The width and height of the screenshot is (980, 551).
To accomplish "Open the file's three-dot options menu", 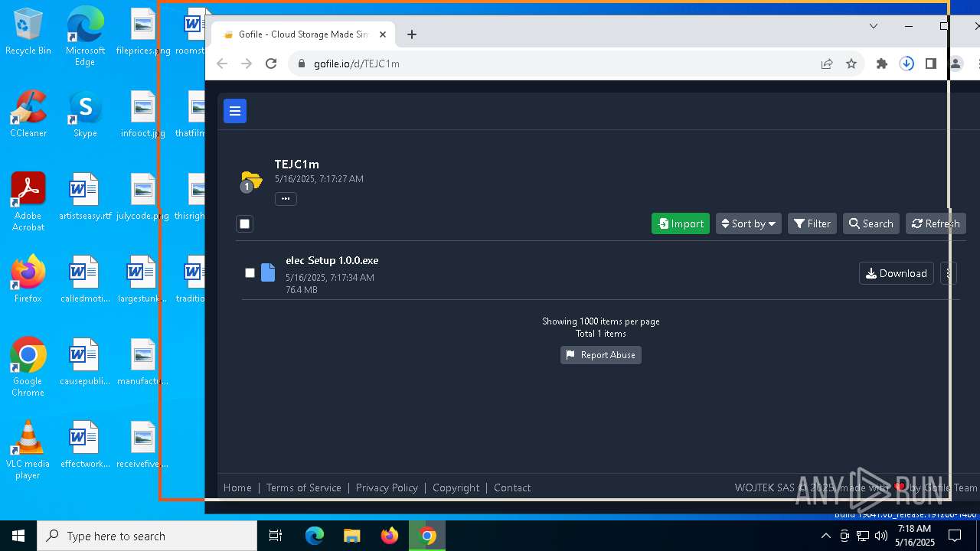I will coord(949,273).
